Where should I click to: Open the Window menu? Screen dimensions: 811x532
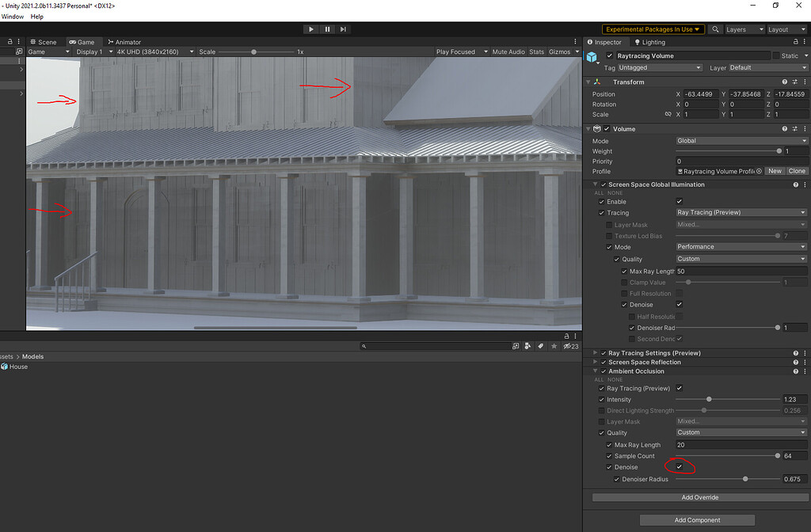coord(13,16)
